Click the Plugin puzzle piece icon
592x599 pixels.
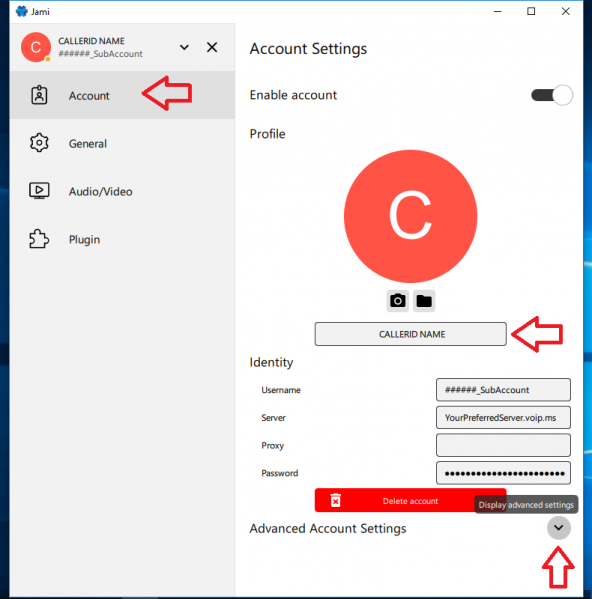tap(39, 239)
